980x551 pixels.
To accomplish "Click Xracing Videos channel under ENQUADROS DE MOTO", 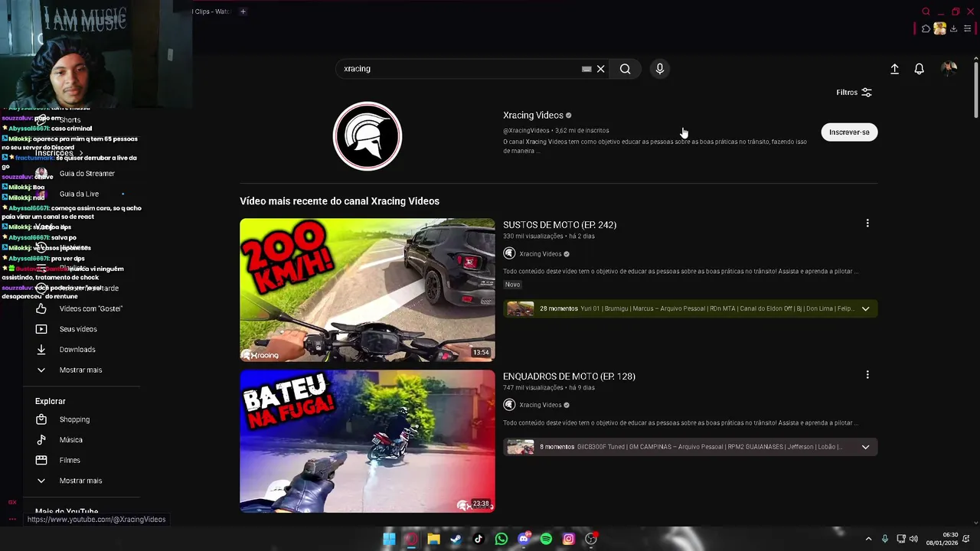I will coord(541,405).
